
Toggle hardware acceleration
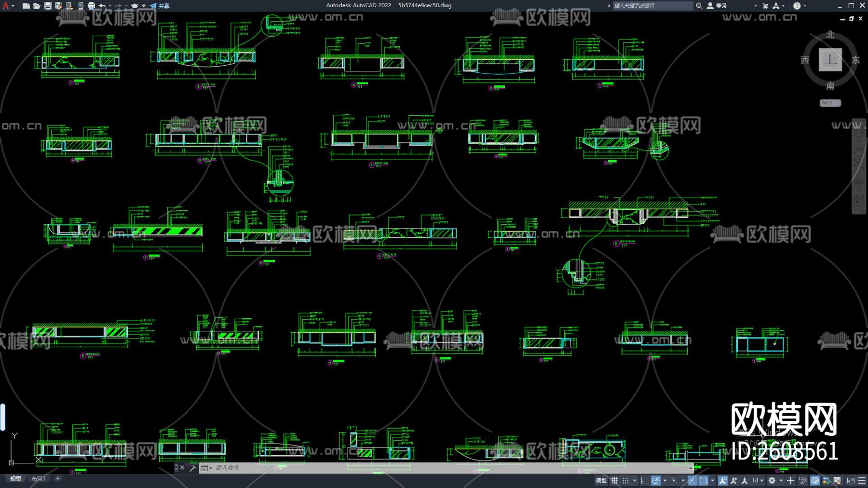pyautogui.click(x=815, y=481)
